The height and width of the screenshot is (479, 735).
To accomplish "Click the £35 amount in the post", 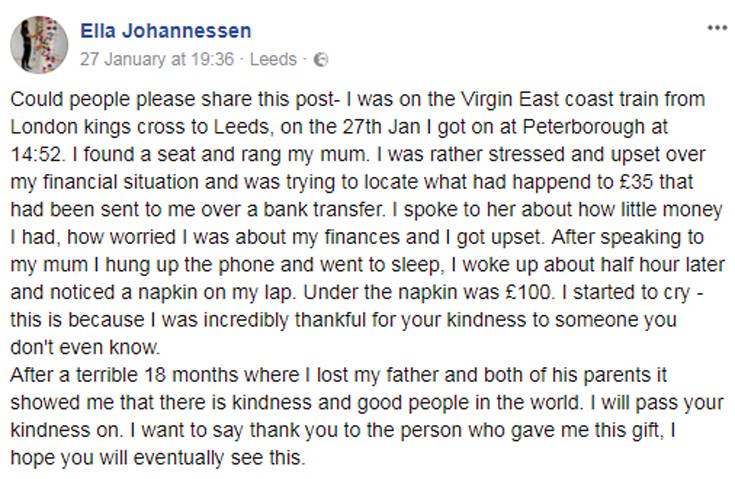I will 634,182.
